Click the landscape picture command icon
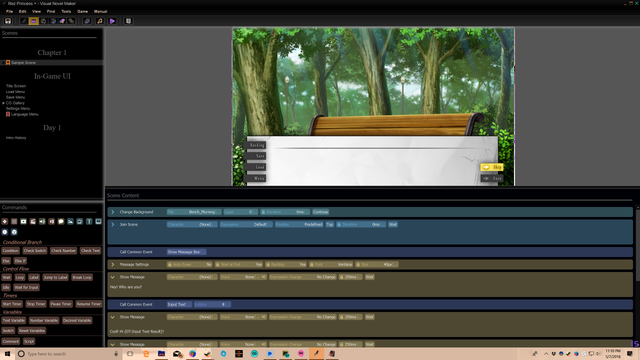Viewport: 640px width, 360px height. point(70,221)
